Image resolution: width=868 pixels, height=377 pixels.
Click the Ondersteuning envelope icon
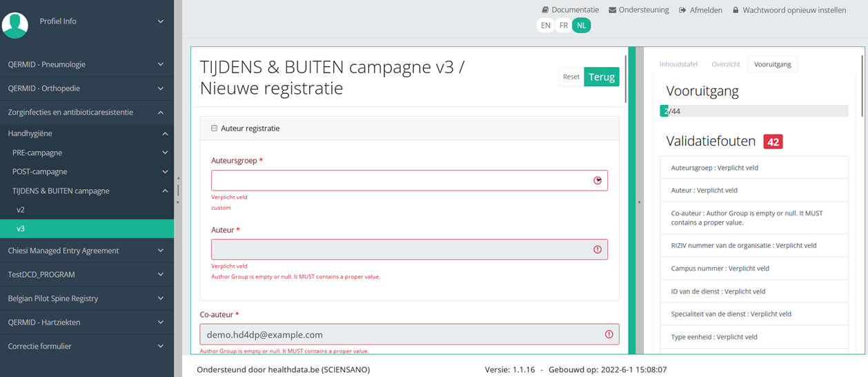(x=612, y=10)
